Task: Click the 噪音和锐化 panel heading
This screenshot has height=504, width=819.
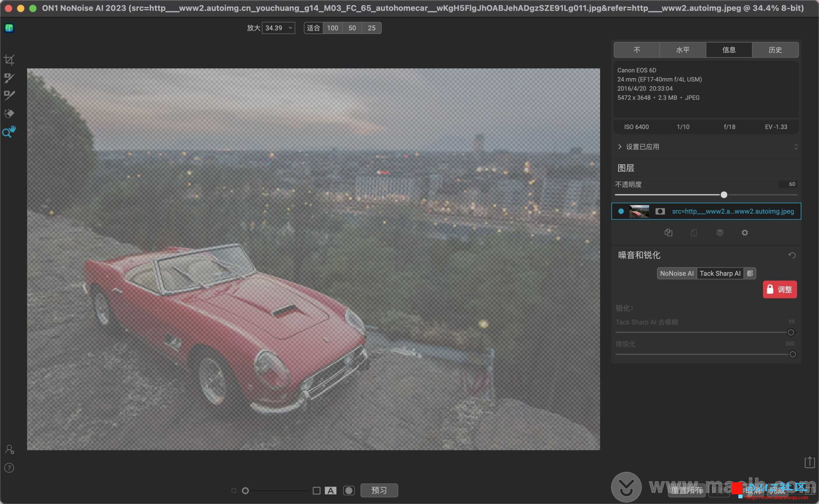Action: pos(639,255)
